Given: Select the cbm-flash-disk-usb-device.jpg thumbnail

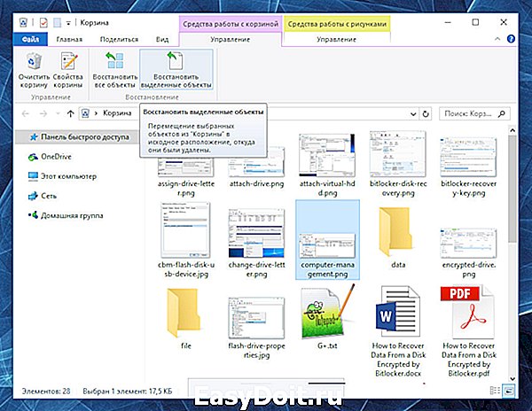Looking at the screenshot, I should click(185, 230).
